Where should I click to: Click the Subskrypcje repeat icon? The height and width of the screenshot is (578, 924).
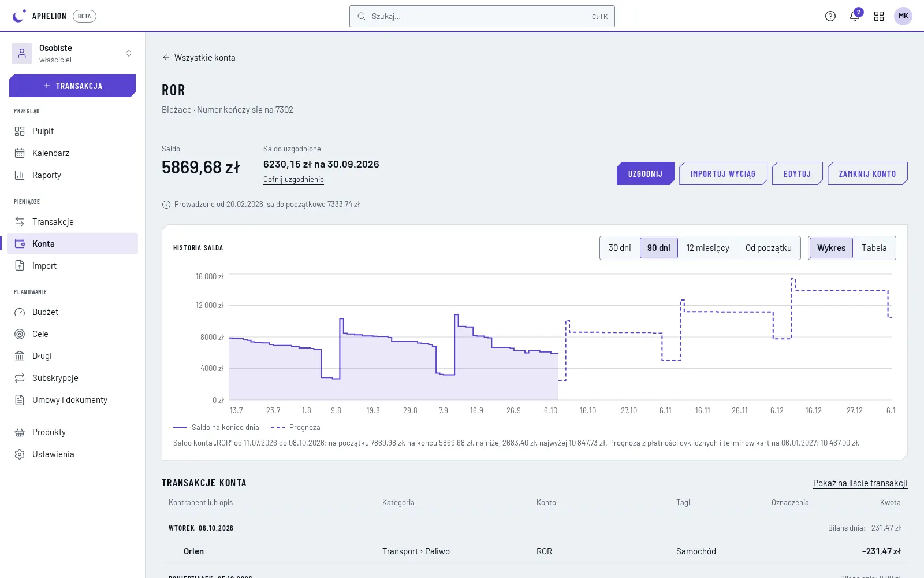[20, 378]
